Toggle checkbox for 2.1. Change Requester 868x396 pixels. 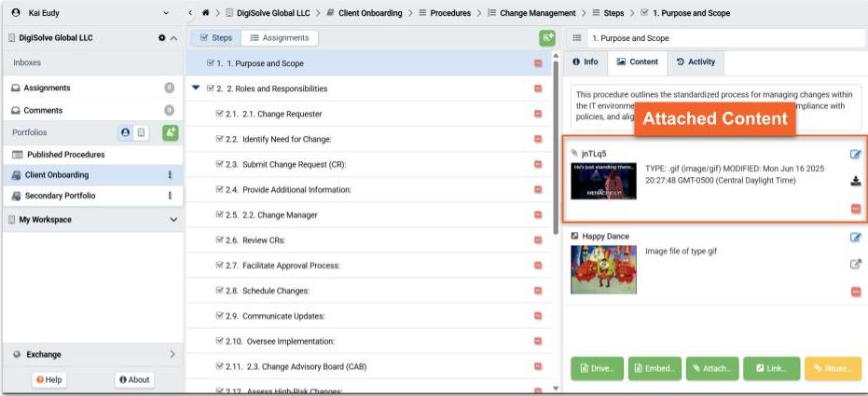pos(219,114)
